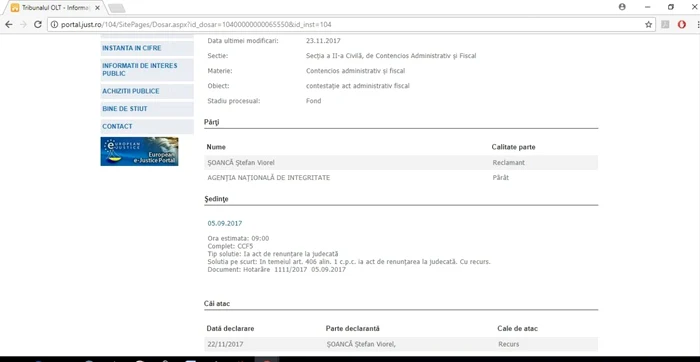Bookmark page using the star icon
This screenshot has width=700, height=362.
point(648,25)
